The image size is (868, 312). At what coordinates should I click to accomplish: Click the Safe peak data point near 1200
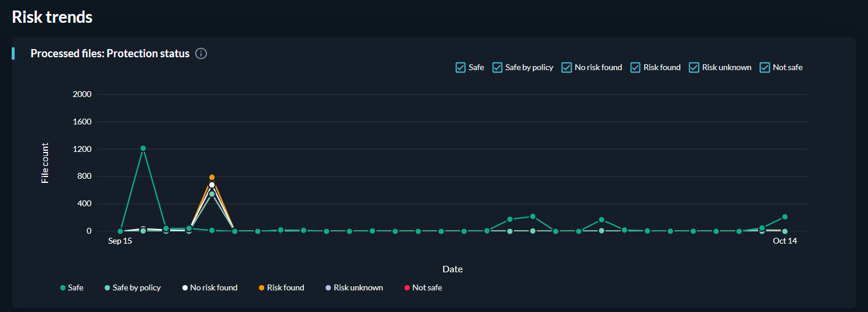(x=143, y=148)
